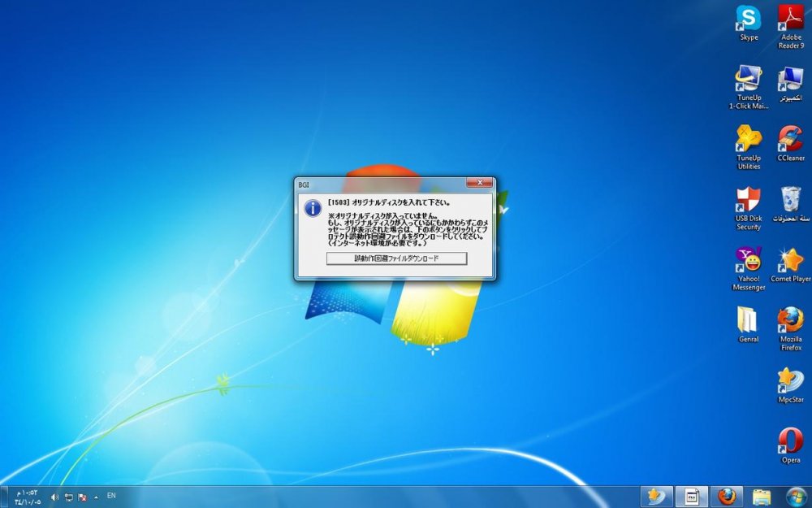Open the Genral folder
The height and width of the screenshot is (508, 812).
click(748, 321)
